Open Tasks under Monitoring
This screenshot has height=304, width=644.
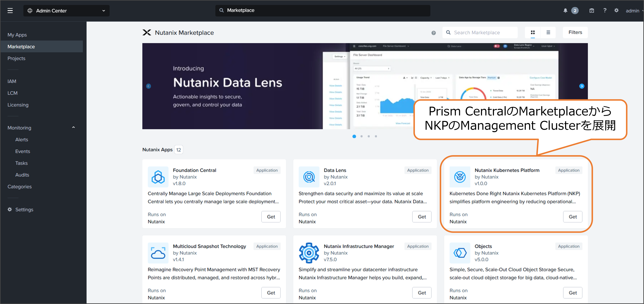pos(21,163)
